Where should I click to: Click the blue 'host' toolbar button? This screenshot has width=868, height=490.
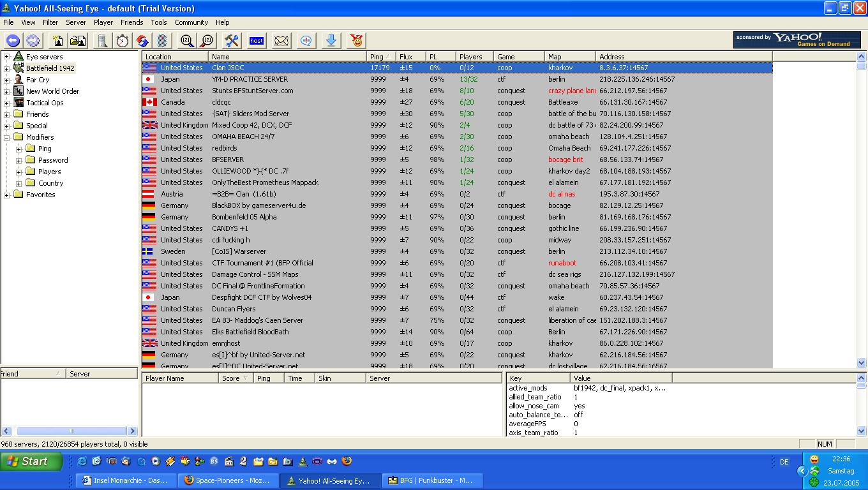(x=257, y=41)
